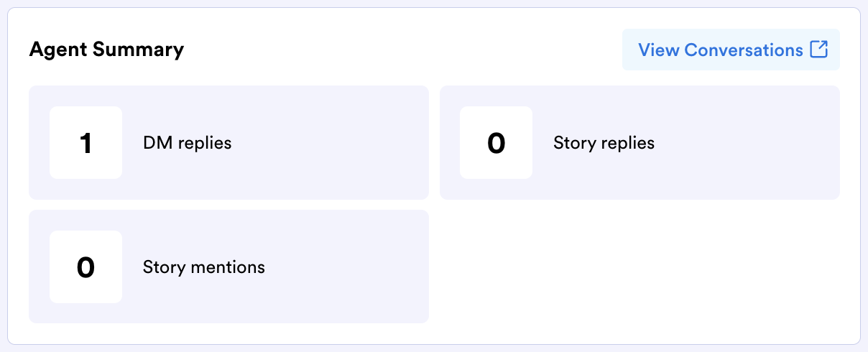Select the DM replies label
868x352 pixels.
pos(188,143)
